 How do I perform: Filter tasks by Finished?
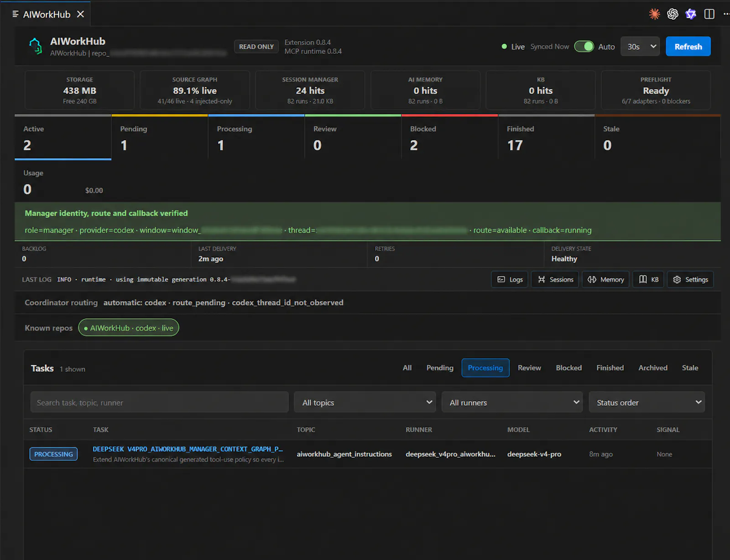610,368
